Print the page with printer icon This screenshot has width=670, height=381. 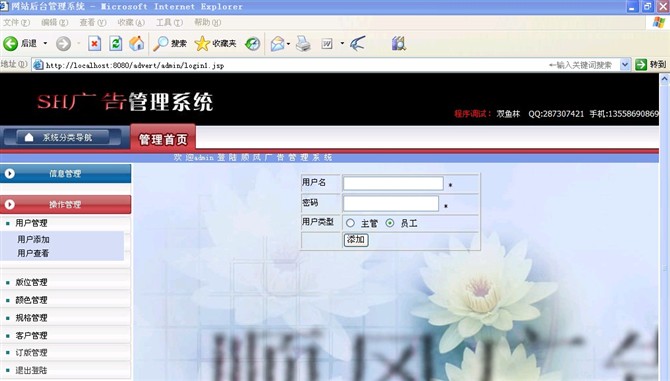pyautogui.click(x=303, y=43)
